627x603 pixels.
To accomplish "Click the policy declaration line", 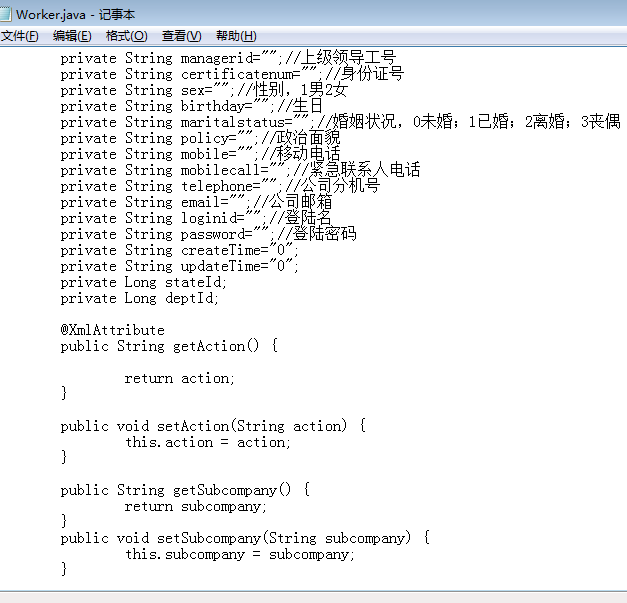I will tap(200, 138).
